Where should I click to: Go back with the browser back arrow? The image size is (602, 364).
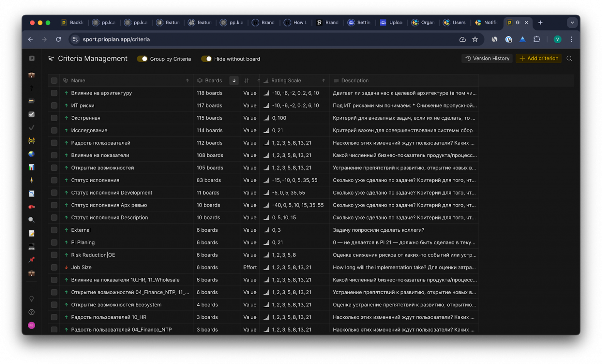pos(30,39)
